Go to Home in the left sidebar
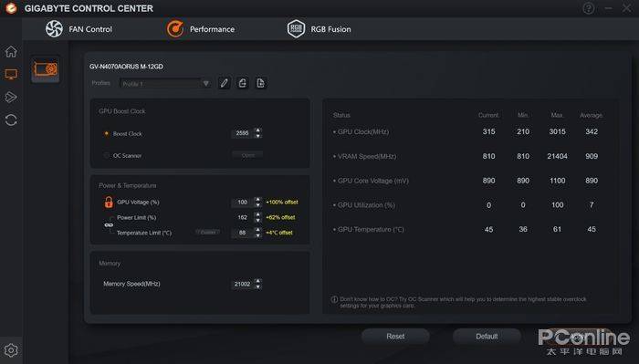The image size is (639, 364). pyautogui.click(x=11, y=51)
